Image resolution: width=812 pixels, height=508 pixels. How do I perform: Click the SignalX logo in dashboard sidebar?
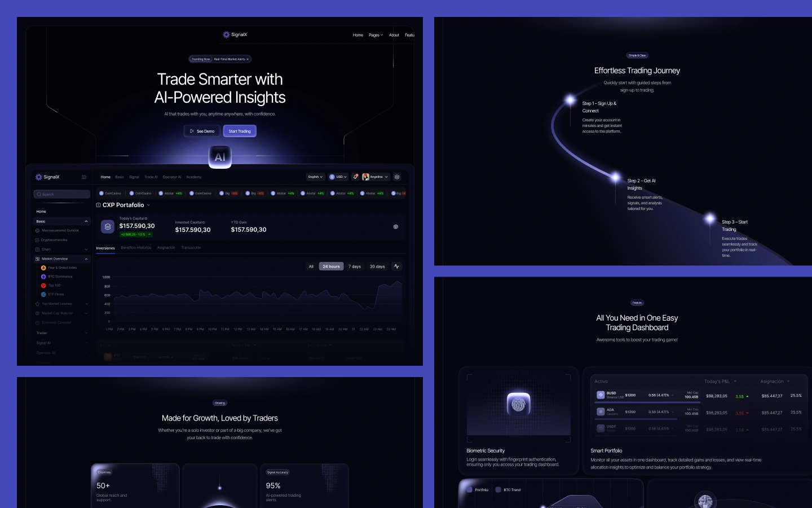[x=47, y=177]
